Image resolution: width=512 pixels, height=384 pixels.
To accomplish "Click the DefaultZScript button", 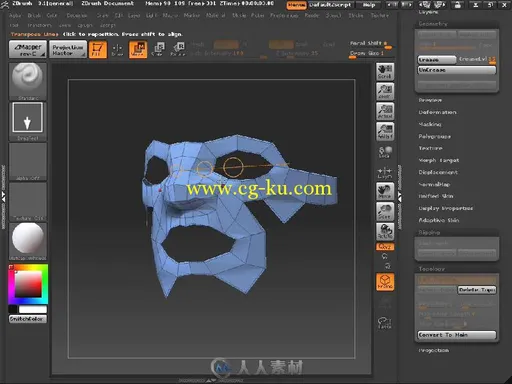I will 330,5.
